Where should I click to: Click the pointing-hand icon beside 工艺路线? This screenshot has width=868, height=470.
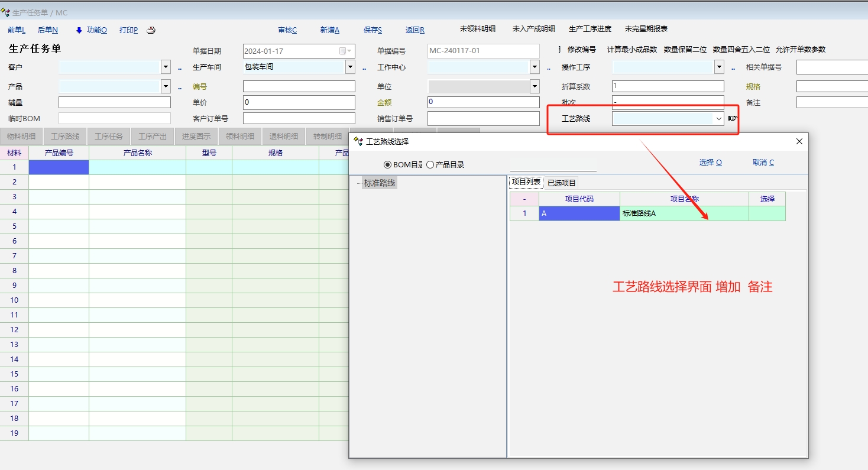(733, 118)
